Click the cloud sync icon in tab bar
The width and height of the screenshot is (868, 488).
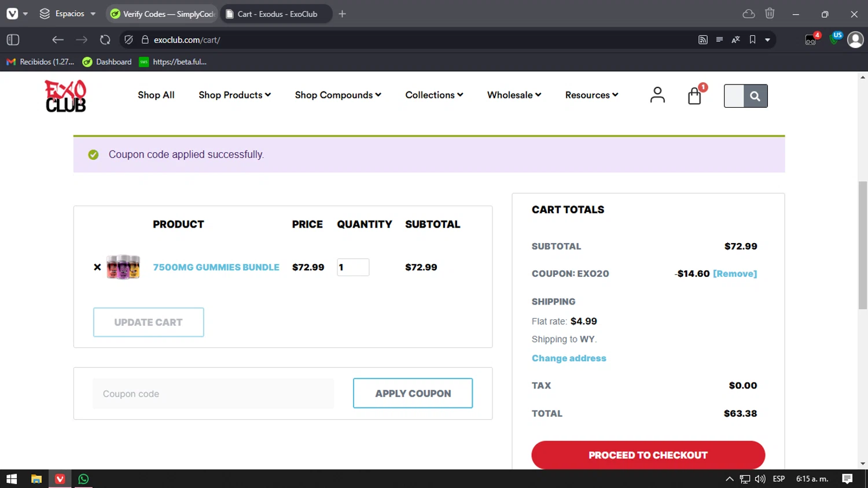[749, 14]
